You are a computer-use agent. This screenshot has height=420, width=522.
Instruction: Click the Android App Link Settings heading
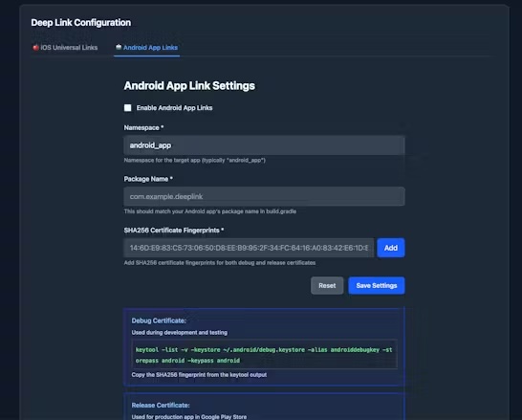[x=189, y=86]
